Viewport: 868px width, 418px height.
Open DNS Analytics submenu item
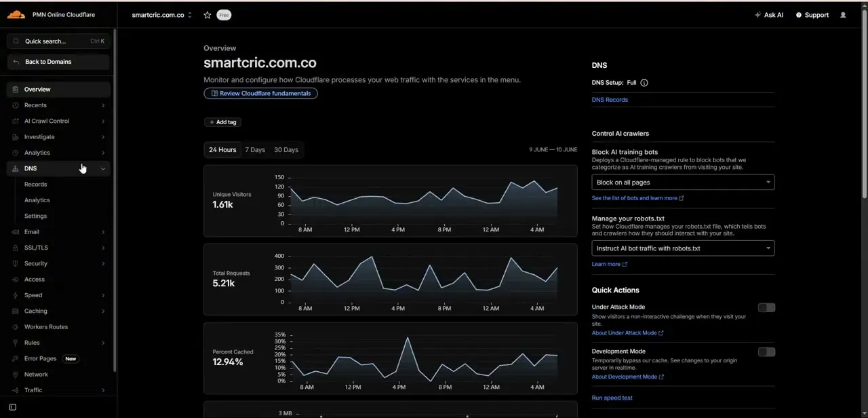tap(37, 200)
